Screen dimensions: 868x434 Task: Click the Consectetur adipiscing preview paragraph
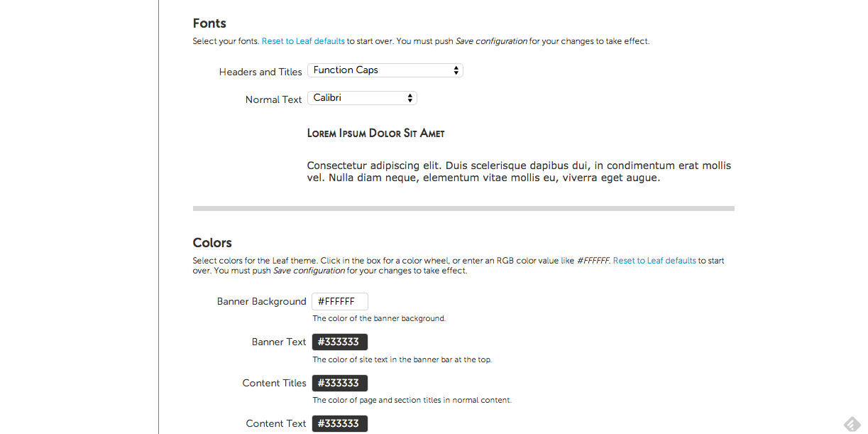pos(519,171)
